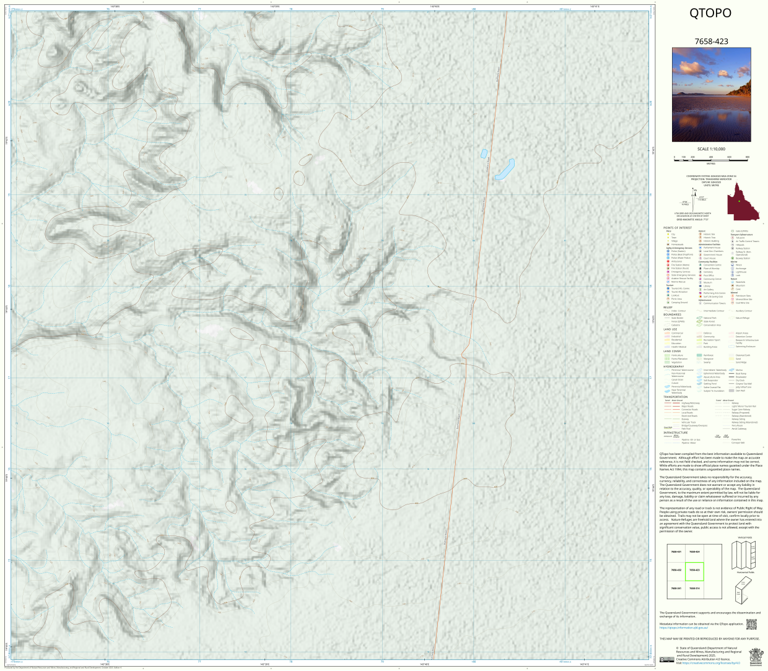The image size is (768, 671).
Task: Click the POINTS OF INTEREST legend heading
Action: point(677,228)
